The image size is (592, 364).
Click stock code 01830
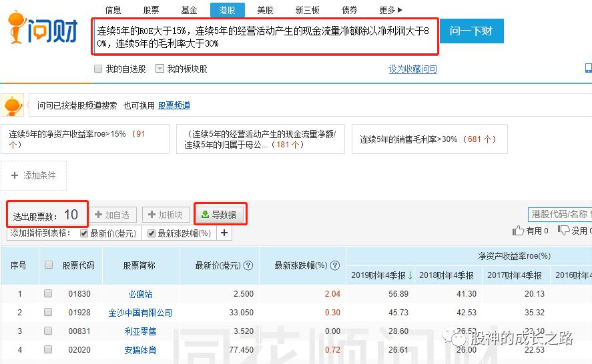[79, 294]
